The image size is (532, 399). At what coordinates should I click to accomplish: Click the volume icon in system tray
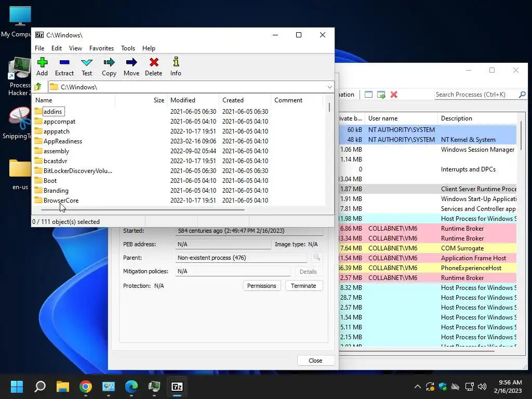pyautogui.click(x=482, y=387)
